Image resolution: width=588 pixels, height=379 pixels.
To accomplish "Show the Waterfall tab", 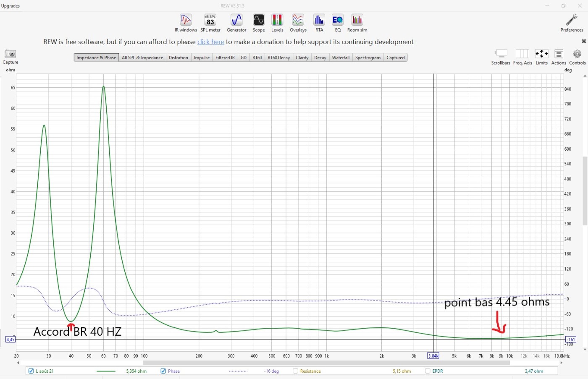I will tap(341, 58).
